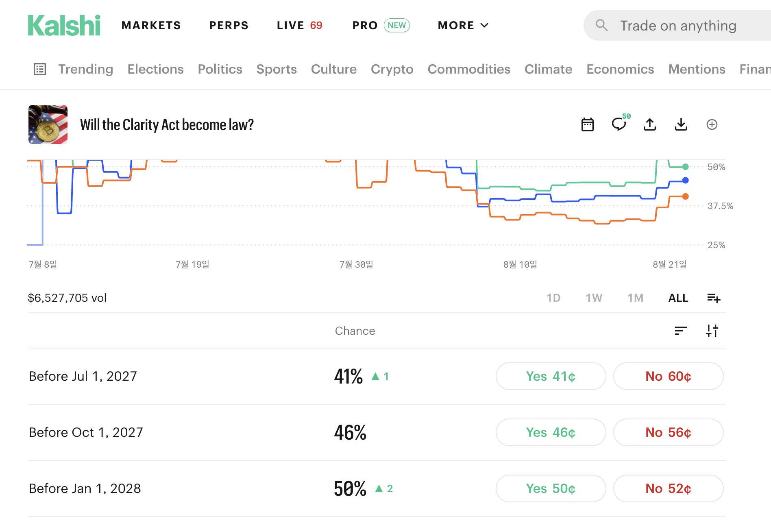Image resolution: width=771 pixels, height=532 pixels.
Task: Open the PRO nav item
Action: [381, 25]
